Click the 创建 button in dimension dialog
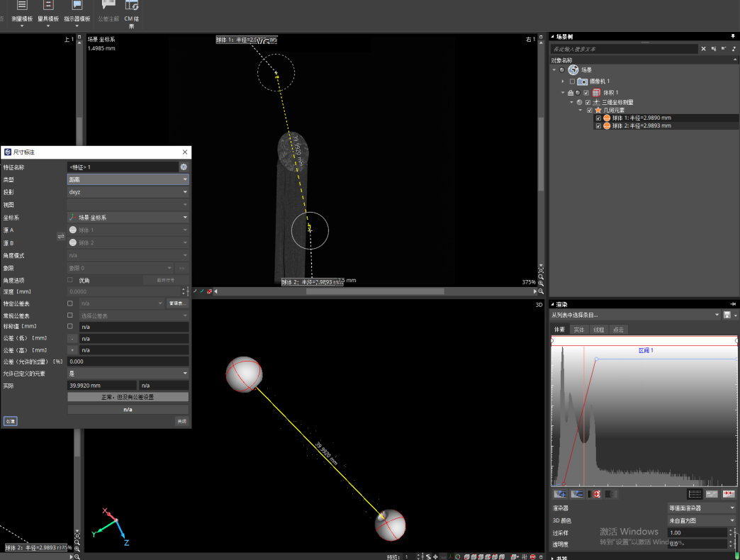Screen dimensions: 740x560 click(x=11, y=421)
